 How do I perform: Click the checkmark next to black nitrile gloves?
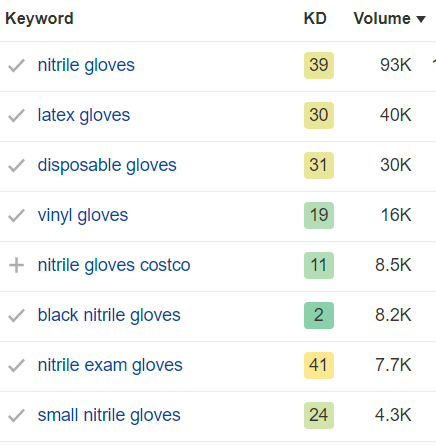pyautogui.click(x=16, y=315)
